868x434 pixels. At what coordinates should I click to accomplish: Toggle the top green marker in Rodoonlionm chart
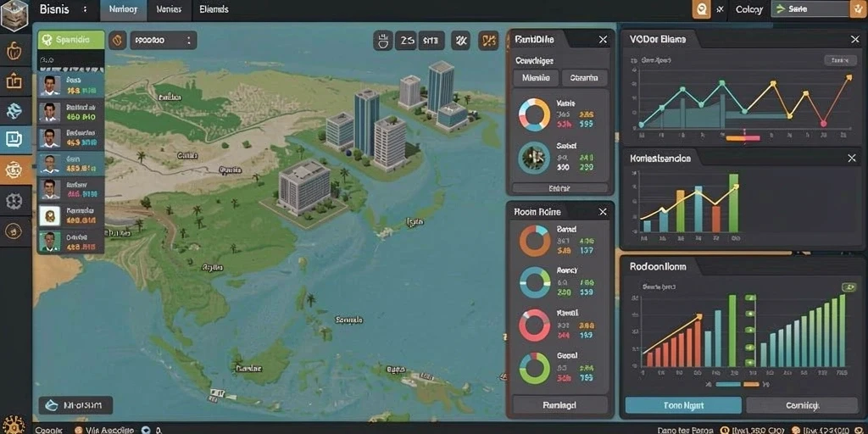point(750,298)
